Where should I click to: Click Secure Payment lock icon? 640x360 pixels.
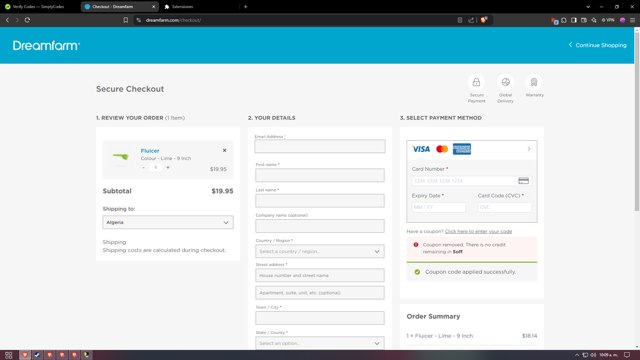(476, 82)
